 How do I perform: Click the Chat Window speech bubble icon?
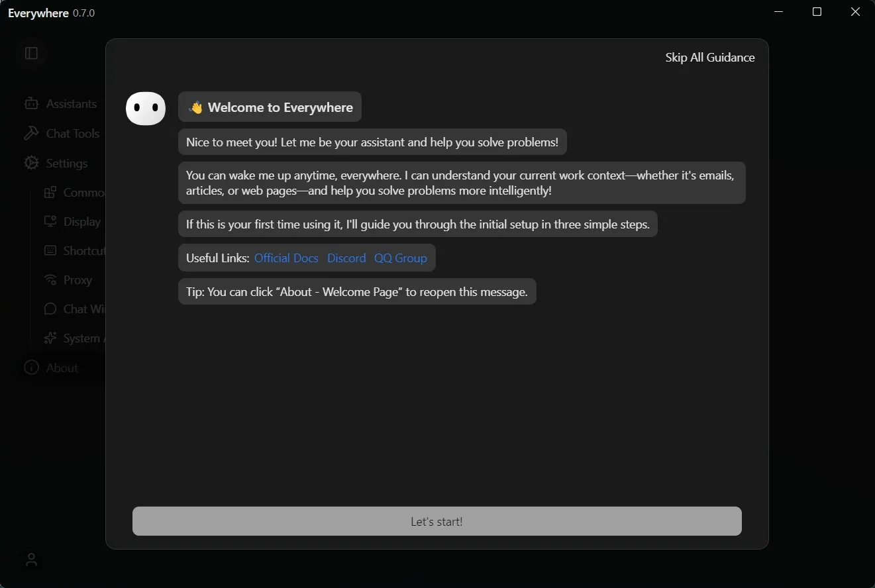click(x=50, y=309)
